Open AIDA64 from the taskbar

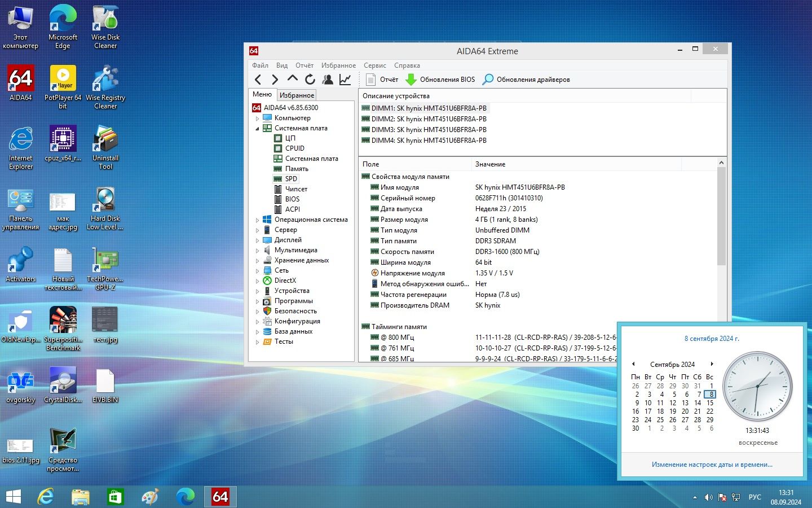point(220,497)
